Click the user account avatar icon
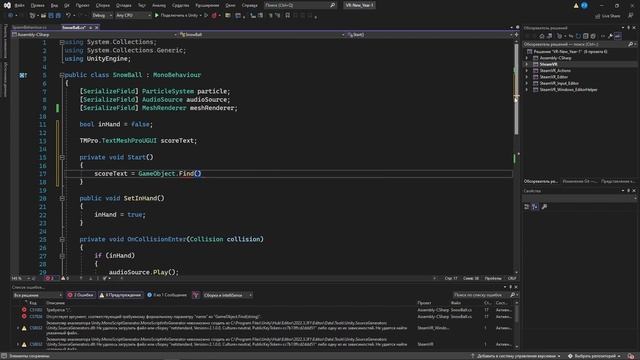640x360 pixels. (584, 5)
